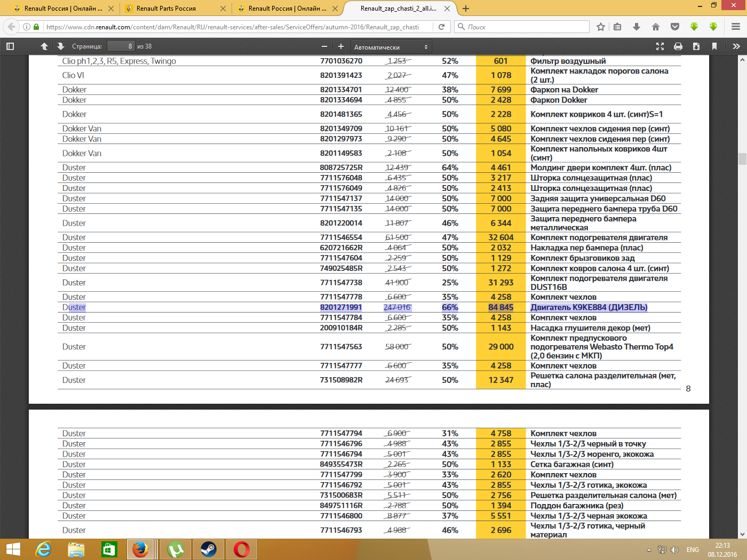Viewport: 747px width, 560px height.
Task: Switch to Renault Parts Россия tab
Action: coord(175,9)
